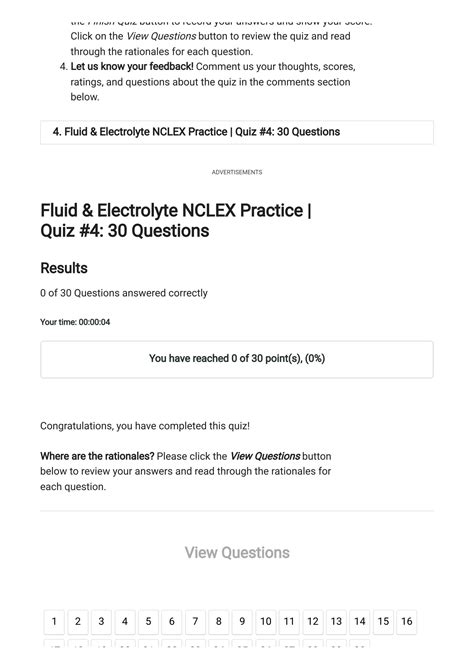Go to question 5
This screenshot has height=669, width=474.
point(148,621)
